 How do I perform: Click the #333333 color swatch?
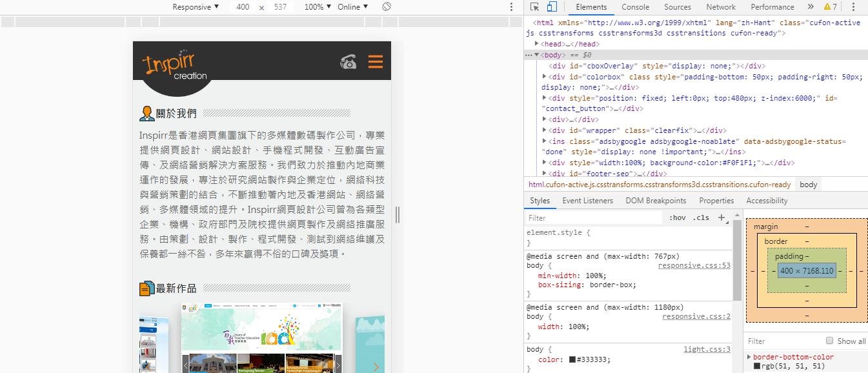pos(572,359)
